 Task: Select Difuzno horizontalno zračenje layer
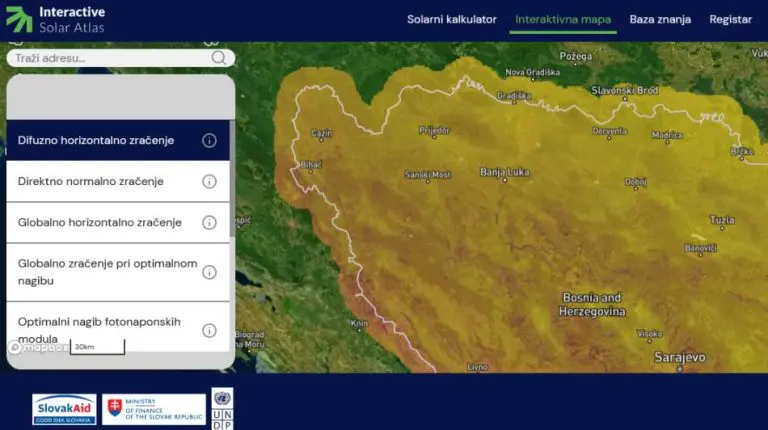(x=118, y=141)
